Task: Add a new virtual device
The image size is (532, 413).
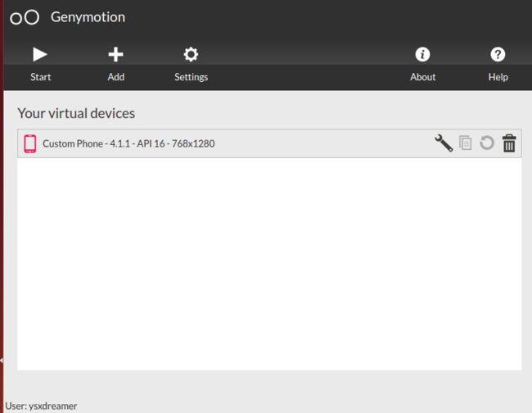Action: (115, 65)
